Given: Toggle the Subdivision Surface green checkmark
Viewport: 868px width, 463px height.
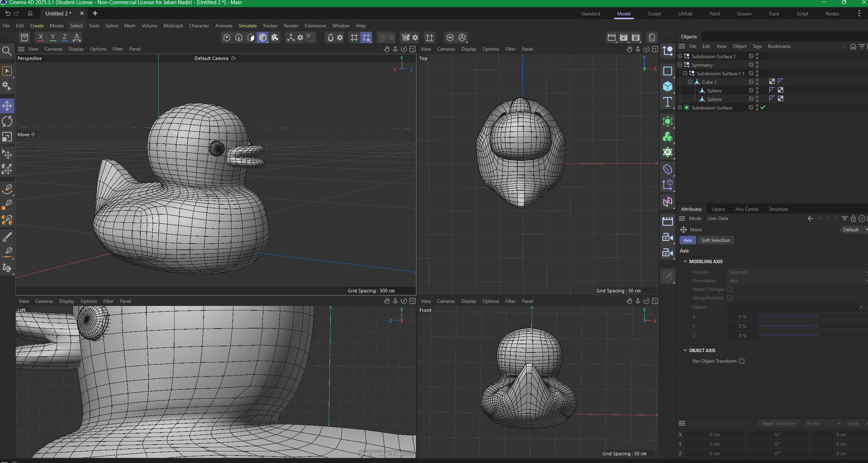Looking at the screenshot, I should (763, 107).
